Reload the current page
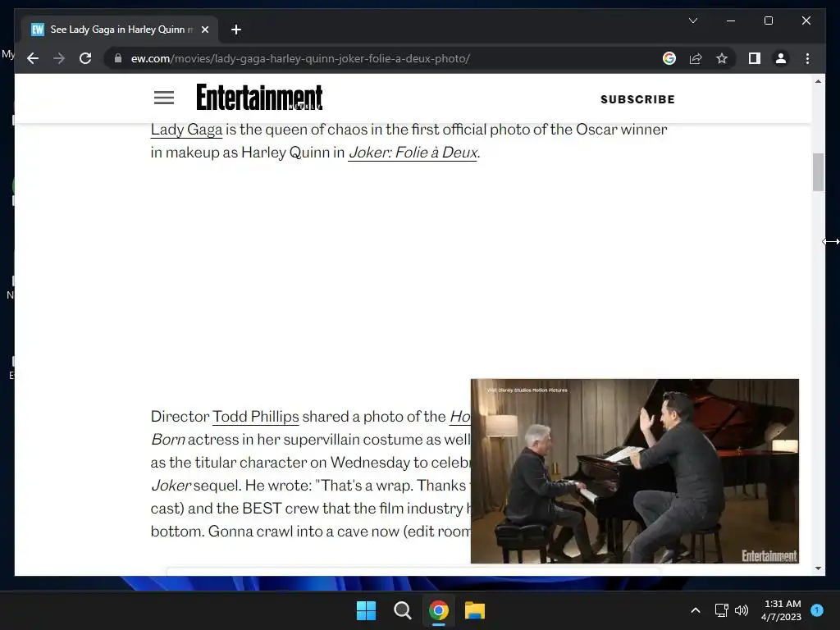This screenshot has width=840, height=630. pos(85,58)
